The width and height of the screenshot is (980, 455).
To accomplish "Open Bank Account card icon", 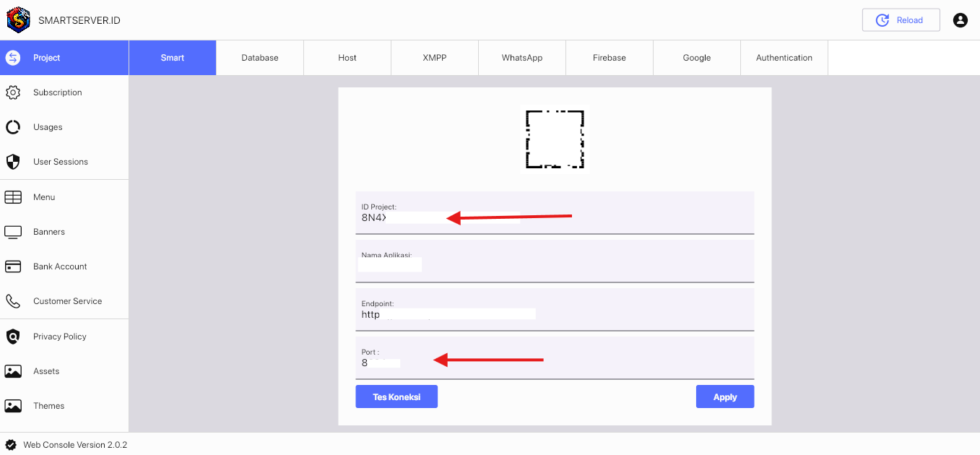I will tap(13, 266).
